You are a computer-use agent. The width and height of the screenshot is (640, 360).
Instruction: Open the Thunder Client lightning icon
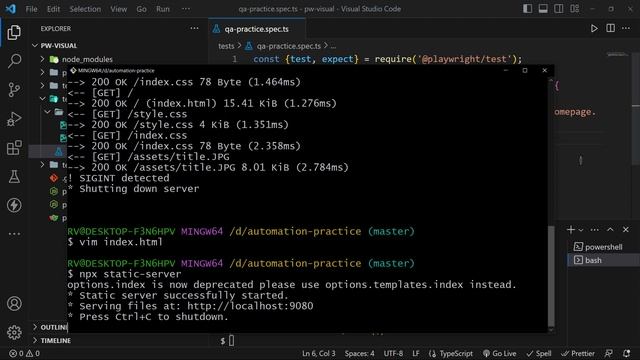(14, 205)
